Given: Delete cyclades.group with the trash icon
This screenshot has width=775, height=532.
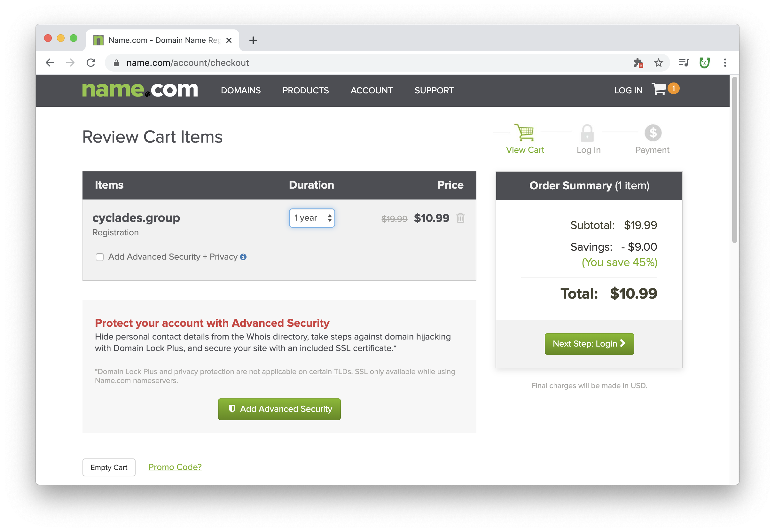Looking at the screenshot, I should 460,218.
